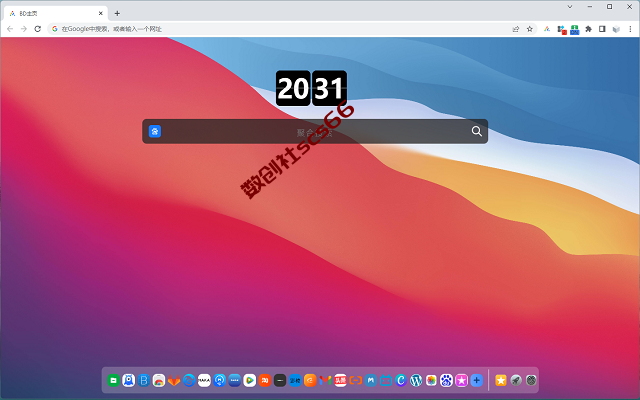Open the Chrome web store dock icon
The height and width of the screenshot is (400, 640).
(159, 380)
